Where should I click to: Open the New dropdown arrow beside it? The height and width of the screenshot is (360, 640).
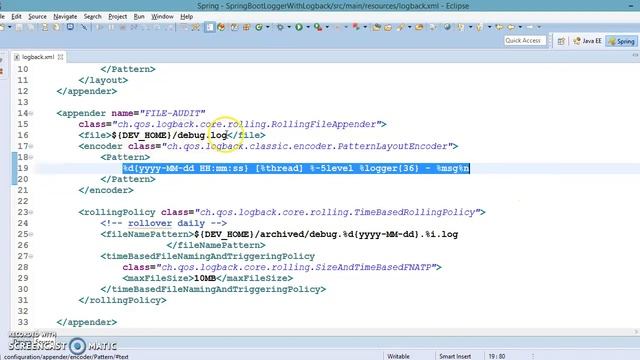(9, 27)
